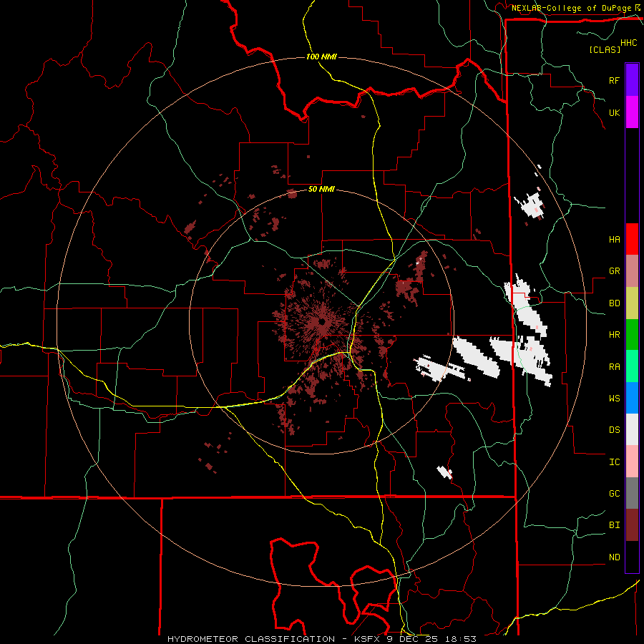
Task: Click the 'HHC' product code text
Action: (x=629, y=43)
